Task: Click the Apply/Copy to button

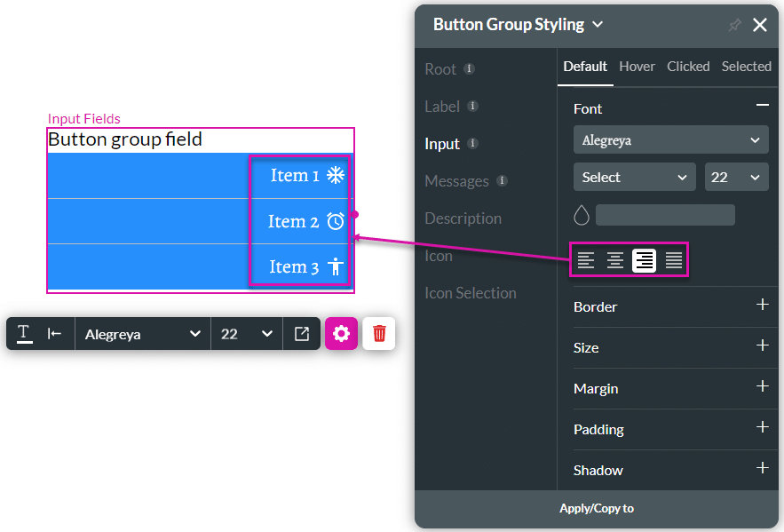Action: (597, 509)
